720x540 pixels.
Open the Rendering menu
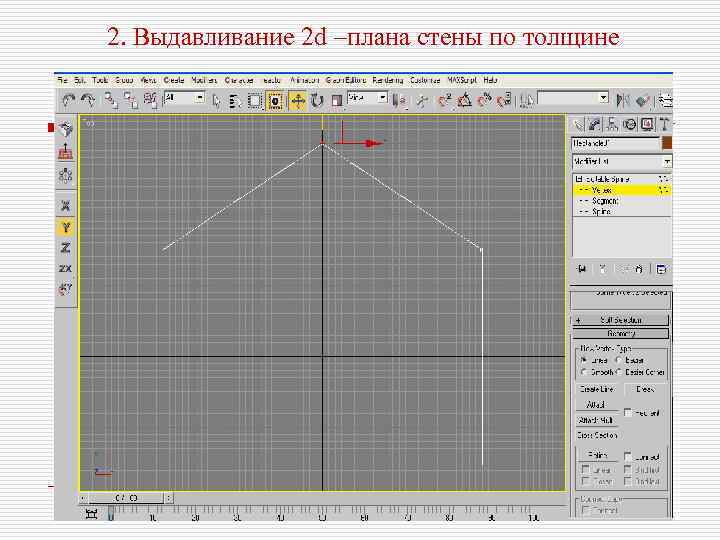[388, 80]
